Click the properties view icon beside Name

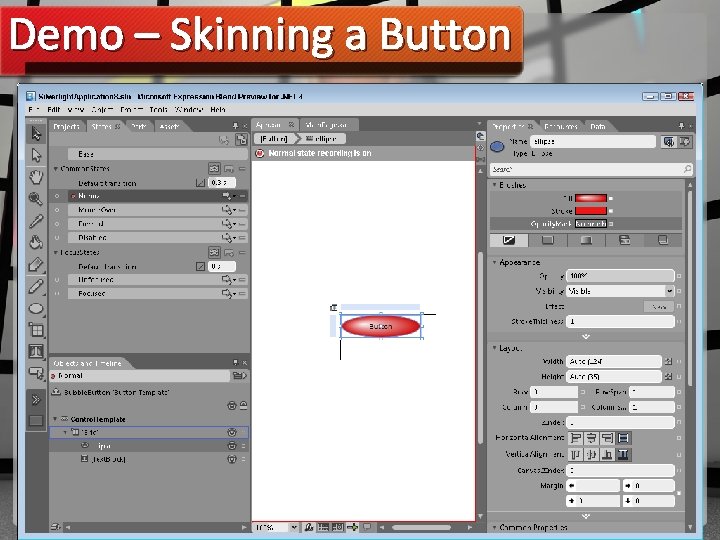[669, 142]
